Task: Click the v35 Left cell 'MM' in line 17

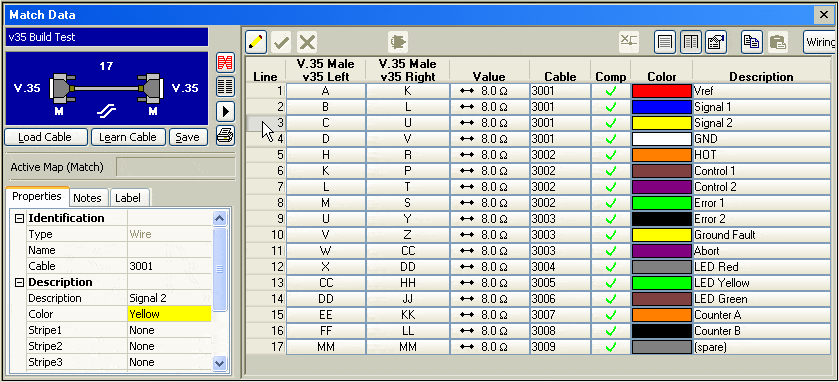Action: pyautogui.click(x=326, y=347)
